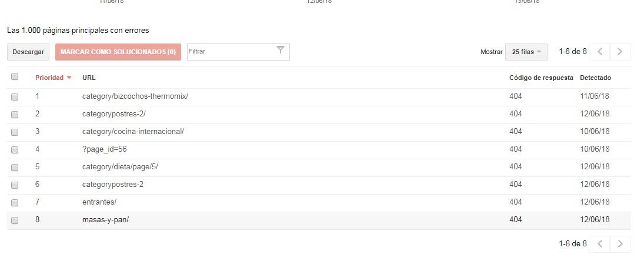This screenshot has width=644, height=261.
Task: Select the masas-y-pan/ row checkbox
Action: coord(15,220)
